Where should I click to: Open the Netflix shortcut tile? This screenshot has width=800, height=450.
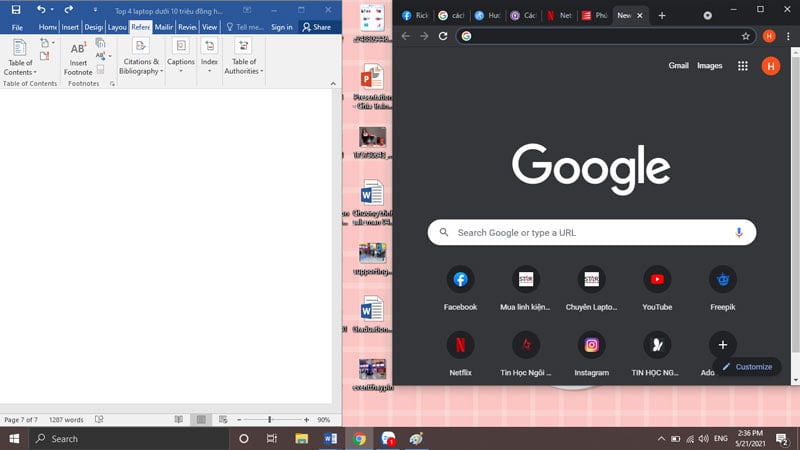[460, 345]
